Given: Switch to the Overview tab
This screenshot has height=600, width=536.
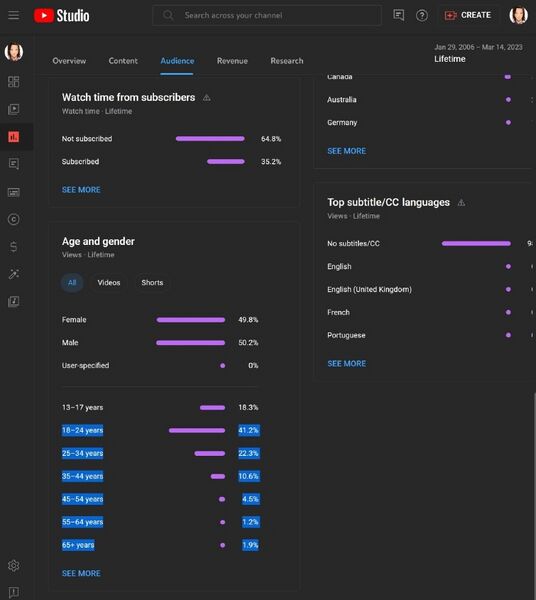Looking at the screenshot, I should click(69, 61).
